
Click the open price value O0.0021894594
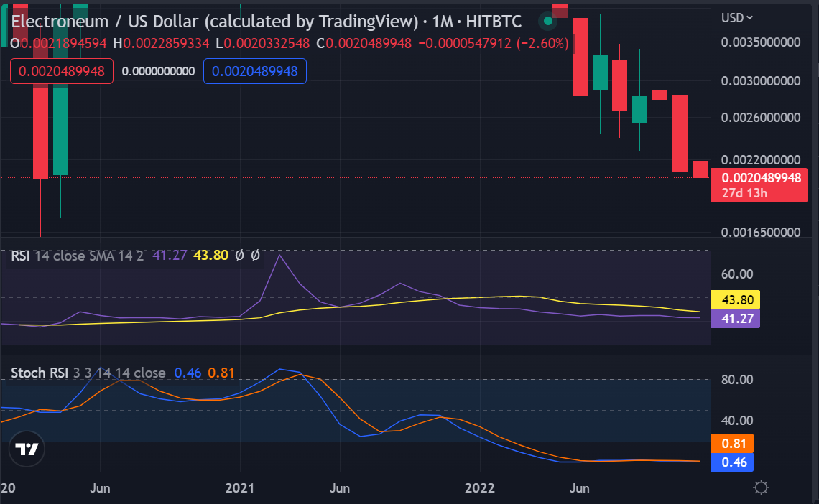tap(58, 43)
